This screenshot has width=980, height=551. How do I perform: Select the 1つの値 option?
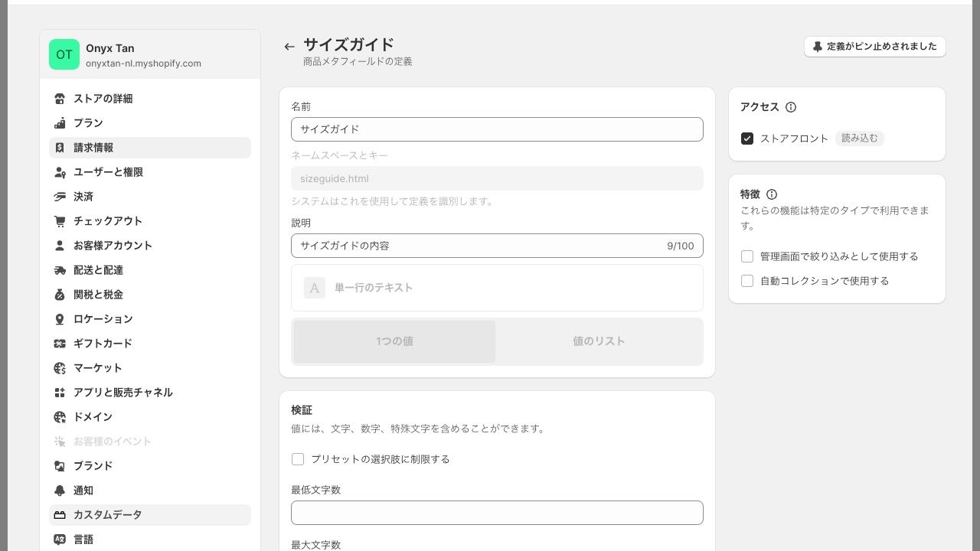[x=394, y=341]
